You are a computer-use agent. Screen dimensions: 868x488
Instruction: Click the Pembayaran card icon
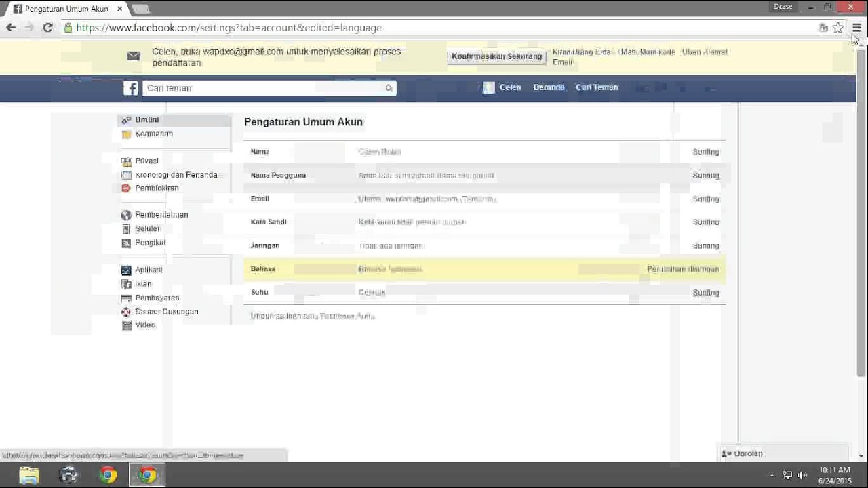click(126, 298)
